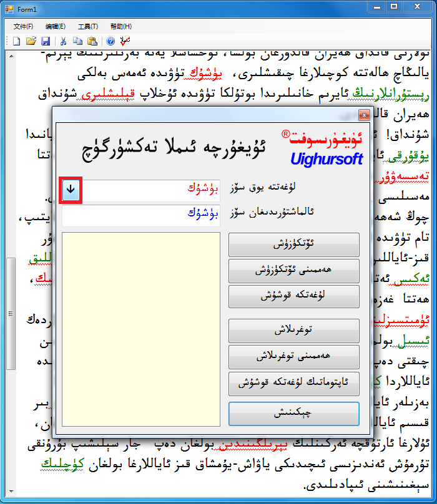437x504 pixels.
Task: Click the 'چېكىنىش' exit button
Action: tap(294, 414)
